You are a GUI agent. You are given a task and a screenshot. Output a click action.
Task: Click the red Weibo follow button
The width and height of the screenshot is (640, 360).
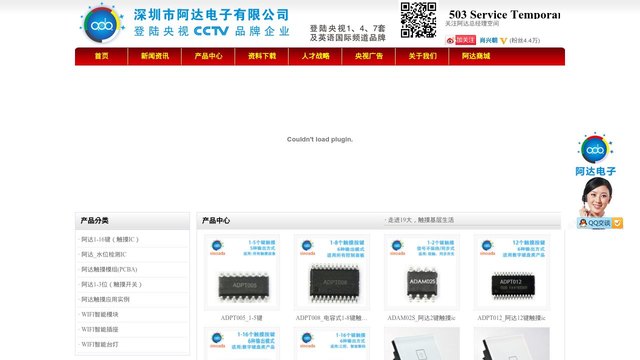click(x=465, y=40)
